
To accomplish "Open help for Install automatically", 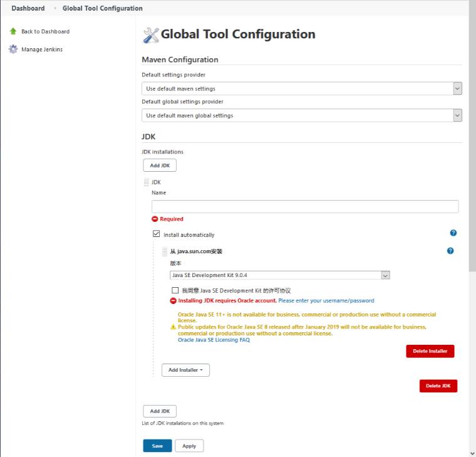I will (x=453, y=233).
